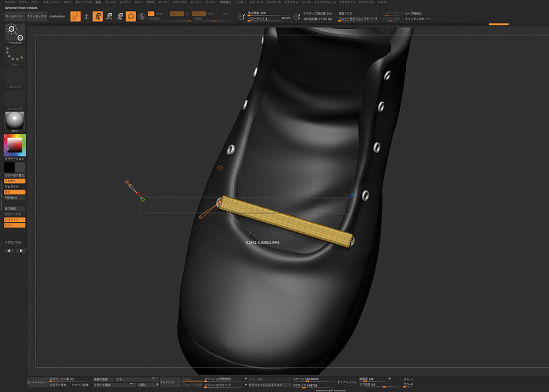Select the grey secondary color swatch

[x=20, y=167]
